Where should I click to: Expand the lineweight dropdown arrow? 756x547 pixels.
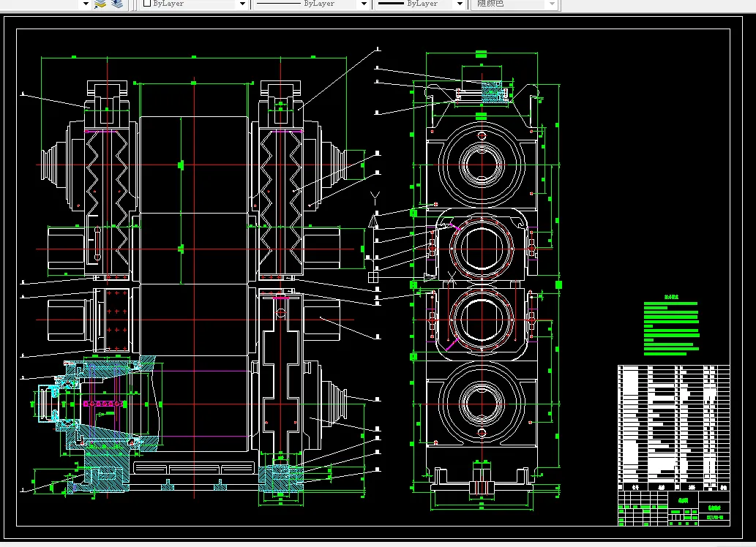point(460,4)
